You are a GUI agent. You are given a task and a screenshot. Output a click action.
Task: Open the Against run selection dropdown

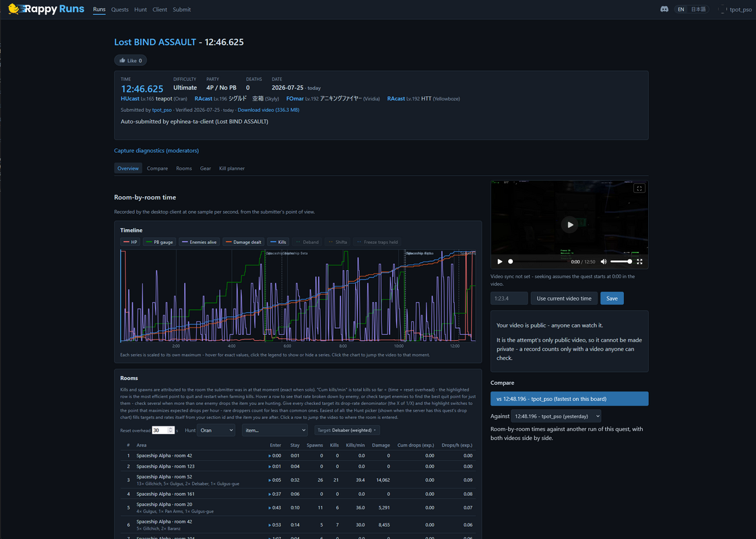tap(556, 416)
